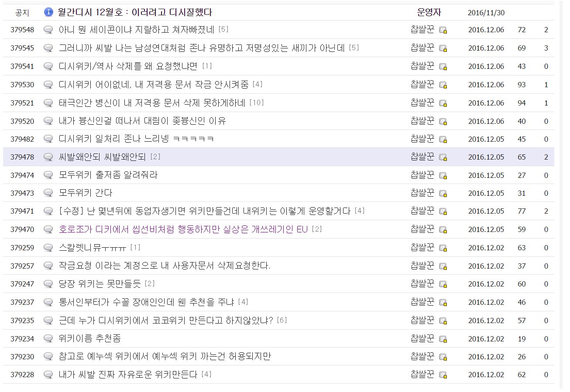Click the blue info icon on notice row
The width and height of the screenshot is (570, 392).
click(48, 12)
